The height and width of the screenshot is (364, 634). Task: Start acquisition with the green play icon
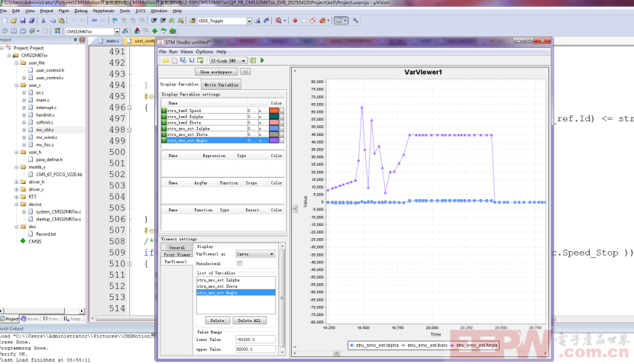262,60
